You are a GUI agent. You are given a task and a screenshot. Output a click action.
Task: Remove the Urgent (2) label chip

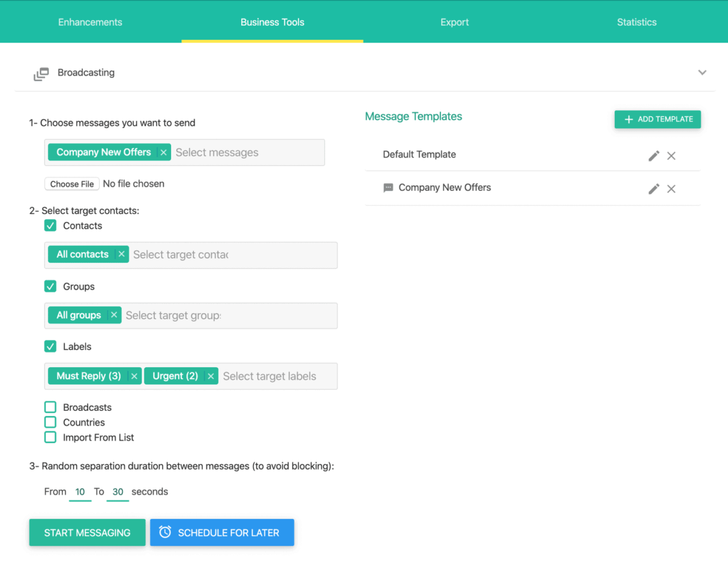[x=210, y=376]
